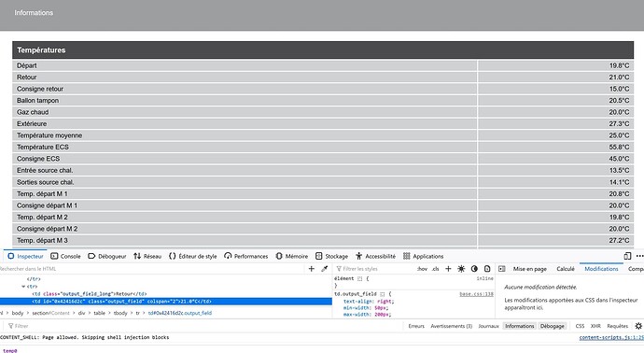The height and width of the screenshot is (353, 644).
Task: Collapse the expanded tr node arrow
Action: click(x=23, y=287)
